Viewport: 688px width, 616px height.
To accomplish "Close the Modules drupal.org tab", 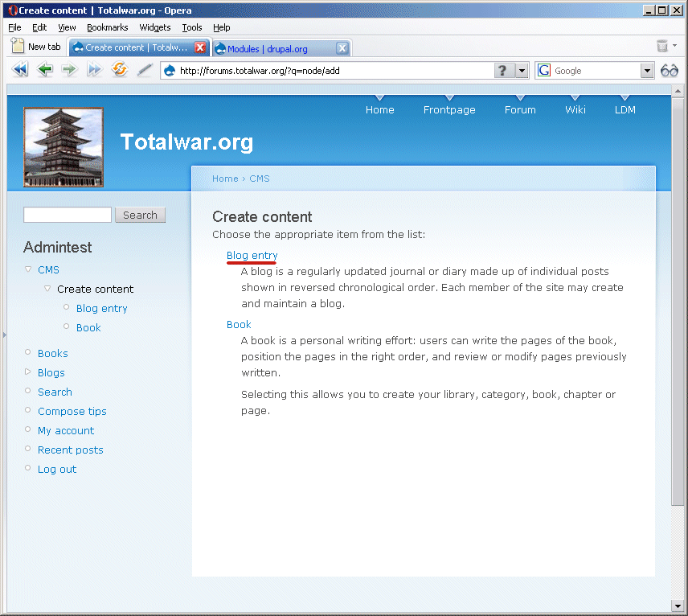I will pyautogui.click(x=342, y=48).
